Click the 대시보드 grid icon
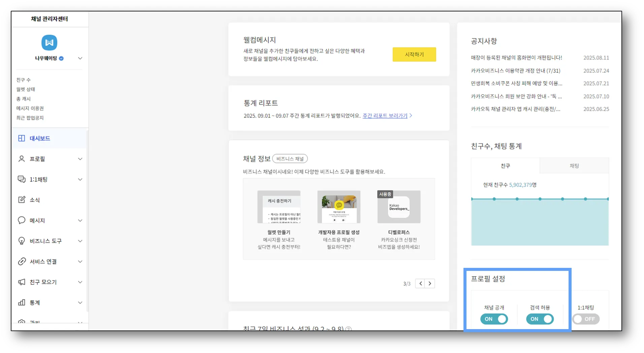Image resolution: width=644 pixels, height=353 pixels. point(22,138)
